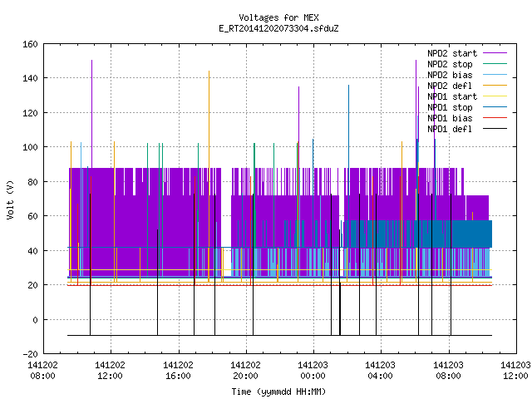This screenshot has height=399, width=532.
Task: Click the purple NPD2 start legend line
Action: pyautogui.click(x=495, y=53)
